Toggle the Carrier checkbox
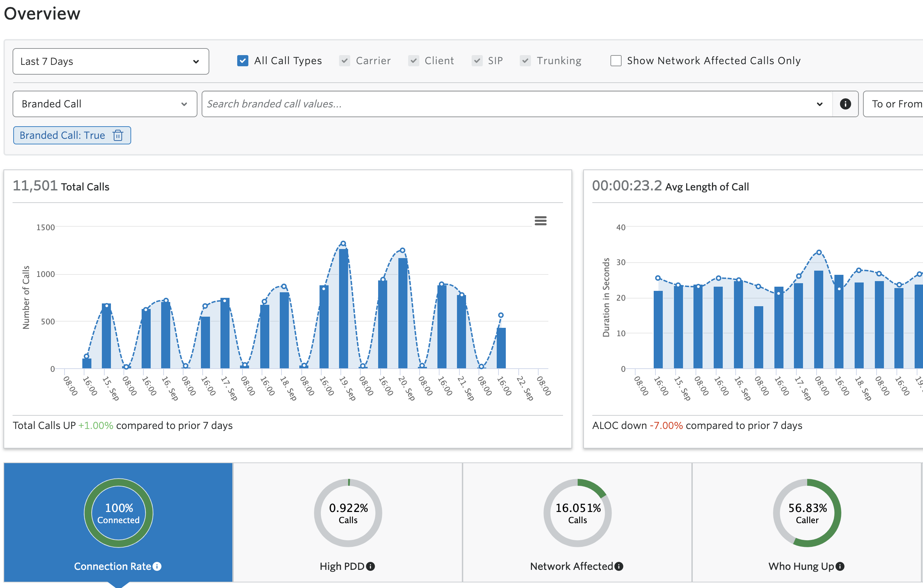This screenshot has width=923, height=588. [x=345, y=61]
